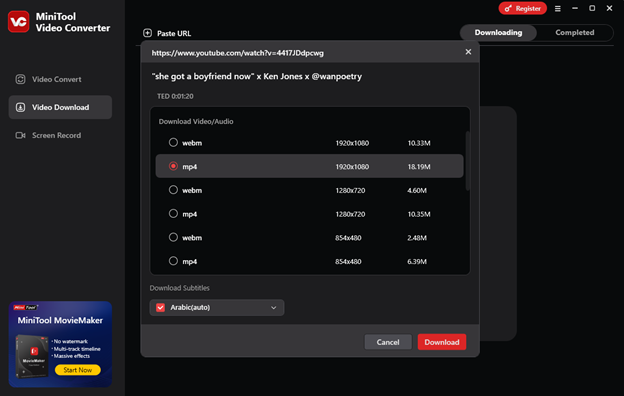Select mp4 1280x720 radio button
The image size is (624, 396).
click(173, 213)
